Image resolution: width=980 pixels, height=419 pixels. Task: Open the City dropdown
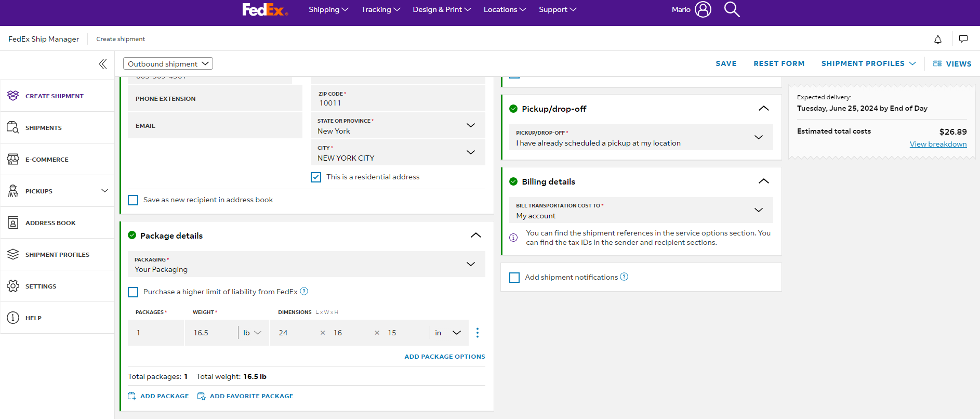[x=398, y=152]
